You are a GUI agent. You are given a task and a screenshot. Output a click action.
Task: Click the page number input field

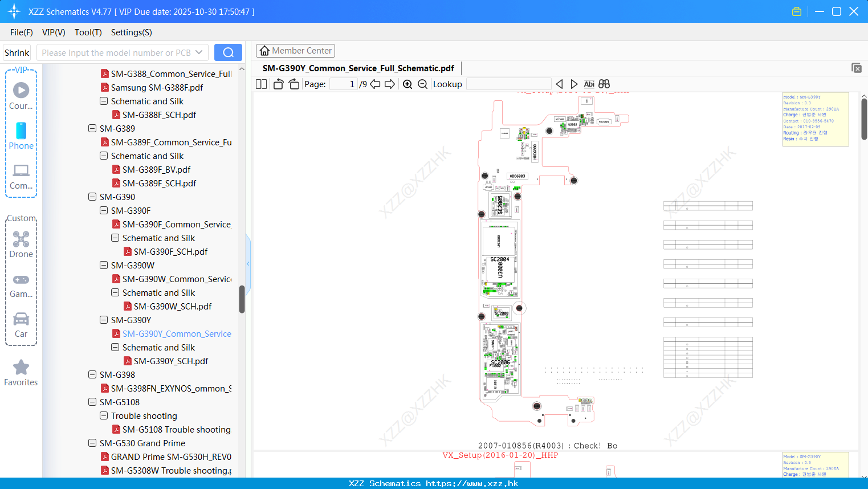[x=344, y=84]
